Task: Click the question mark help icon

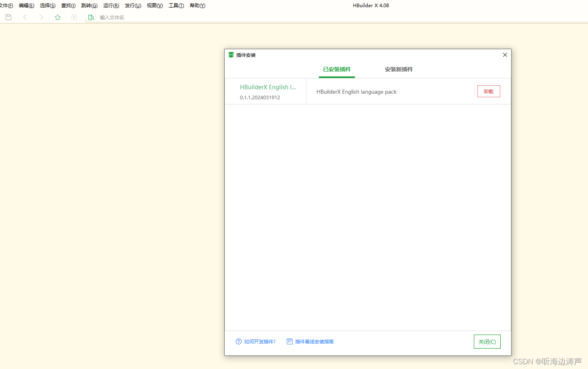Action: click(x=239, y=341)
